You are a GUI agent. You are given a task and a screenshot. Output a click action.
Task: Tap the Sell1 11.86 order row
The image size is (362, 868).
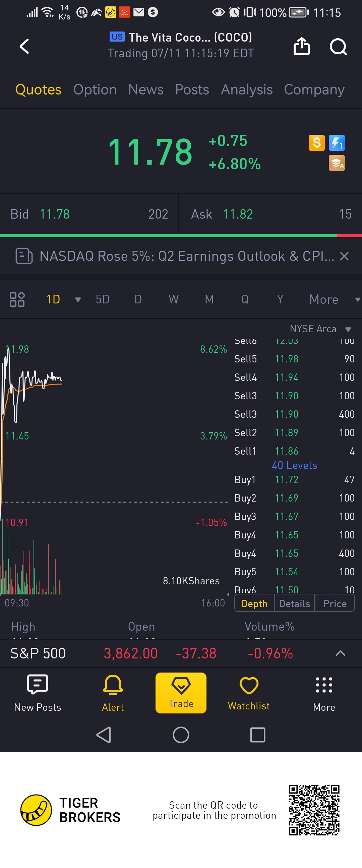pos(294,451)
